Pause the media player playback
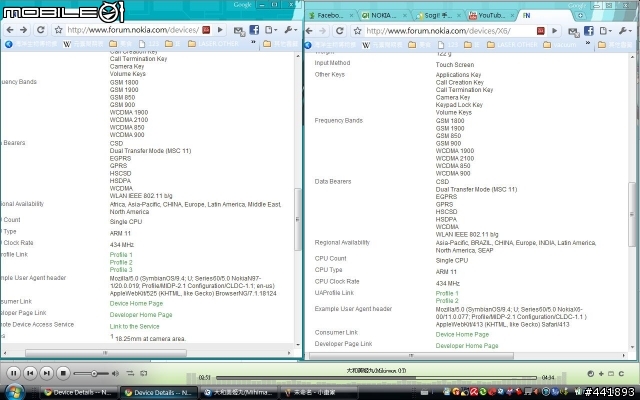The image size is (640, 400). (13, 373)
